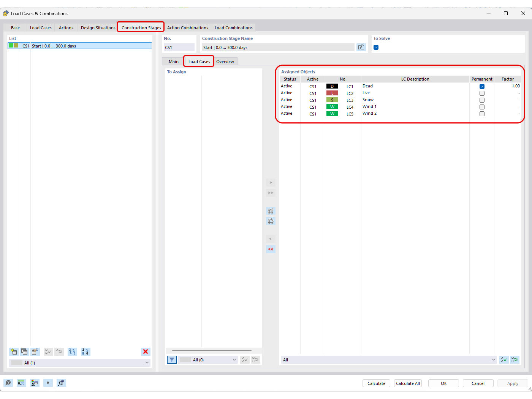Image resolution: width=532 pixels, height=399 pixels.
Task: Check Permanent for LC5 Wind 2
Action: coord(482,114)
